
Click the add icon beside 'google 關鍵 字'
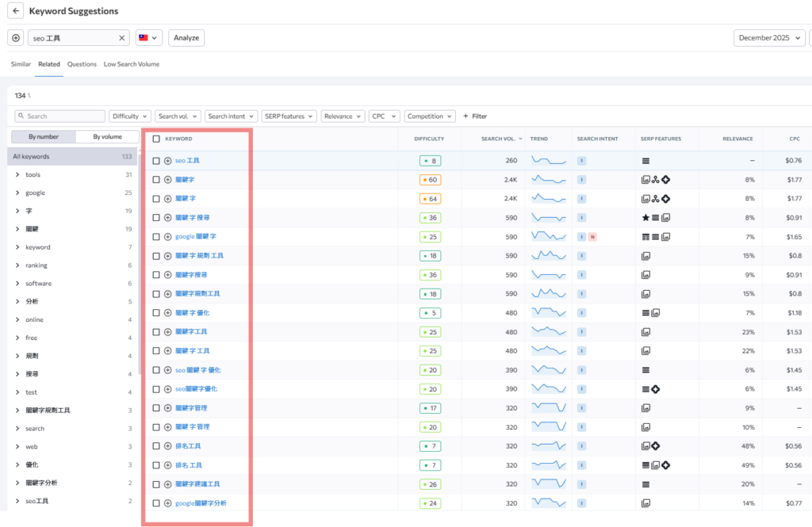[x=168, y=237]
